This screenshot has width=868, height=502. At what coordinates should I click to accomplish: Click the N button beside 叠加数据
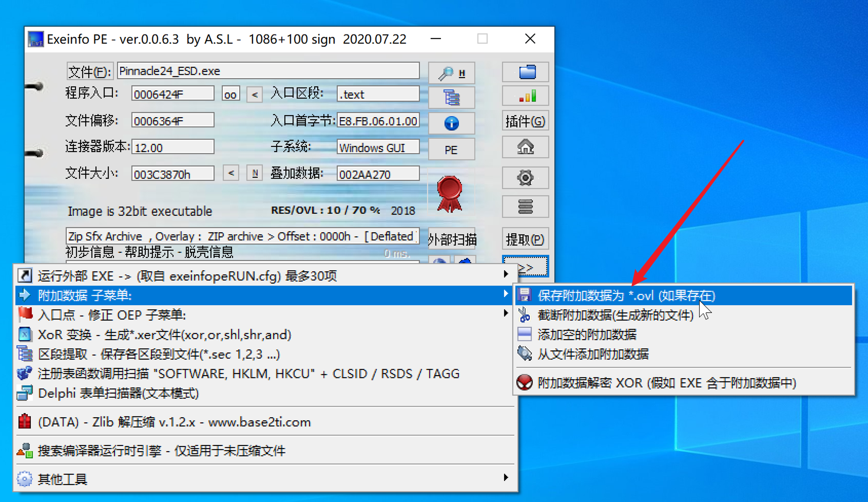255,173
